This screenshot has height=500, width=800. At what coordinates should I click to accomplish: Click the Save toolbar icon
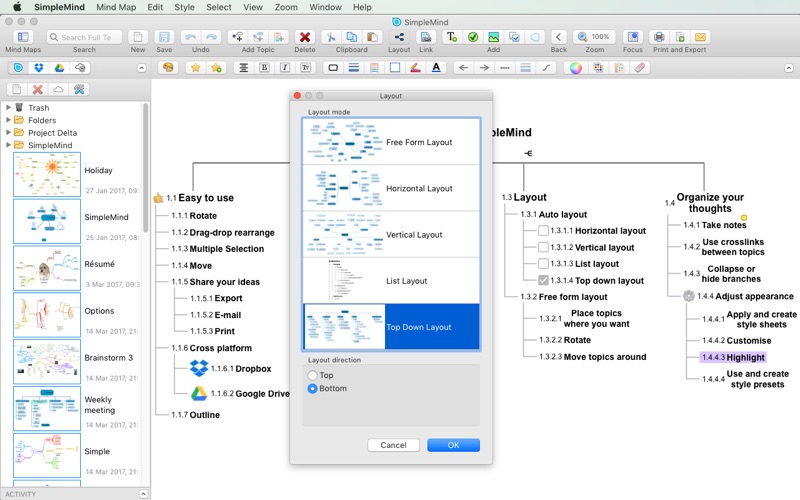point(164,37)
